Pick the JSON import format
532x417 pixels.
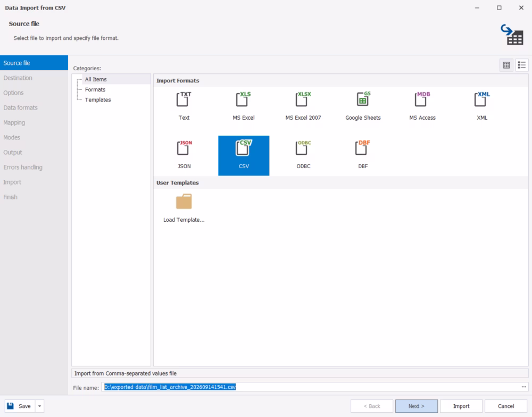coord(184,148)
